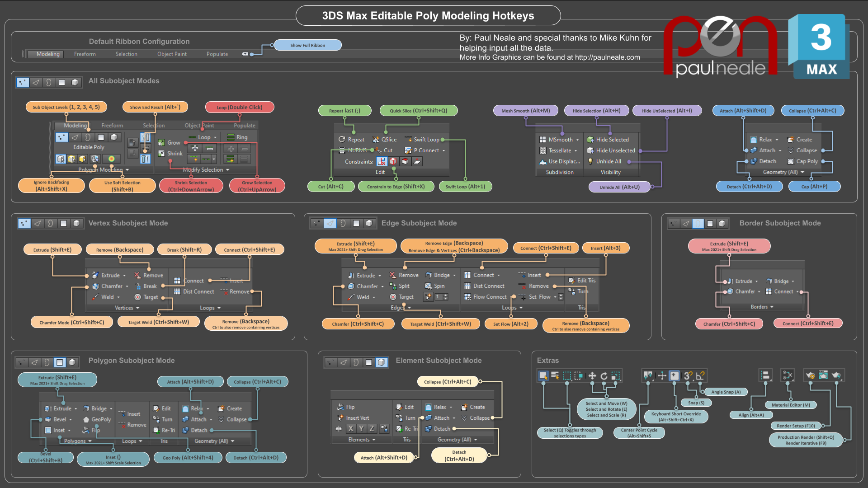
Task: Click the Align tool icon in Extras
Action: pyautogui.click(x=765, y=375)
